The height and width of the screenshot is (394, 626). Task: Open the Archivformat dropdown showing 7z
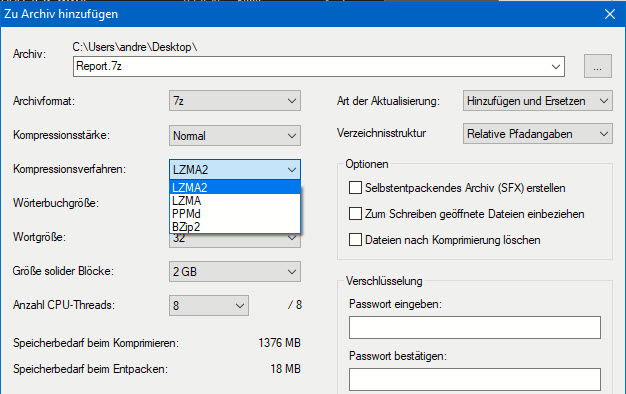(x=235, y=101)
